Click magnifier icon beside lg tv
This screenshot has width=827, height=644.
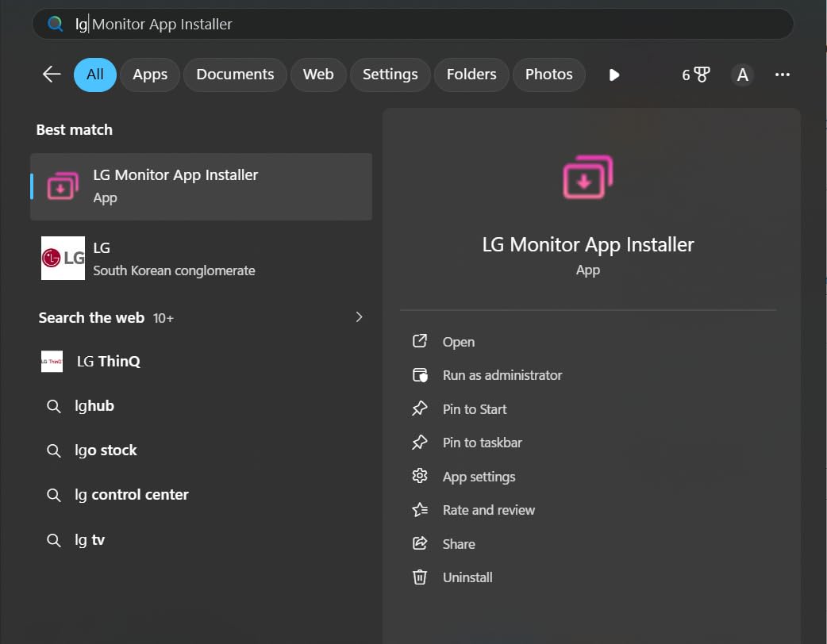(x=54, y=540)
